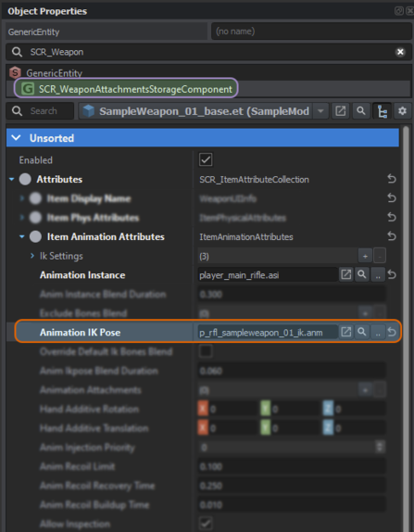Collapse the Unsorted section
Viewport: 414px width, 532px height.
point(16,138)
